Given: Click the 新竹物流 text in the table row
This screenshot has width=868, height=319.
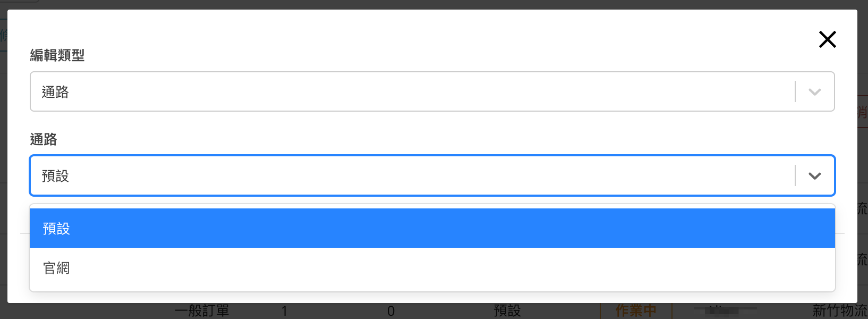Looking at the screenshot, I should [x=839, y=311].
